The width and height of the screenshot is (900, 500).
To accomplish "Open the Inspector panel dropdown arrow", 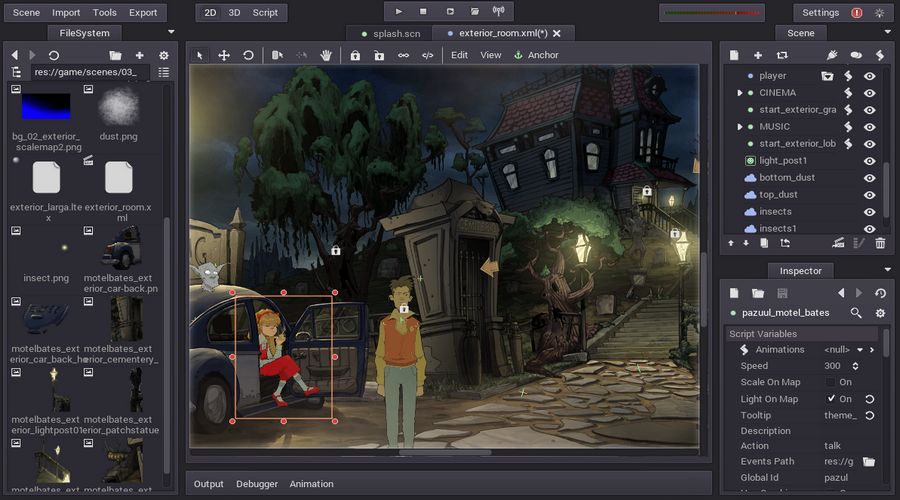I will (887, 270).
